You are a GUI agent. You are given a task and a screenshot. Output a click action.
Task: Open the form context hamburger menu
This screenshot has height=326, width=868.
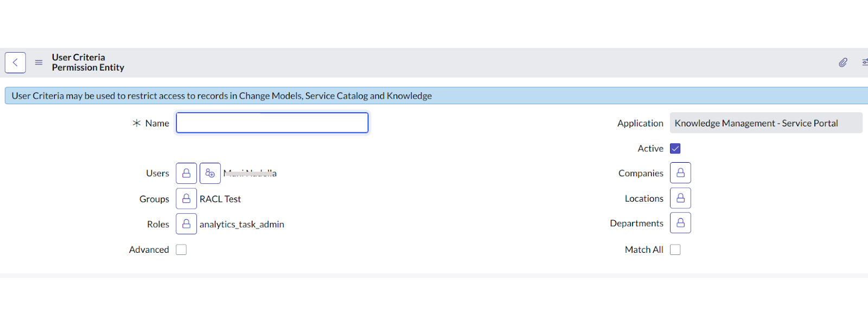(39, 62)
